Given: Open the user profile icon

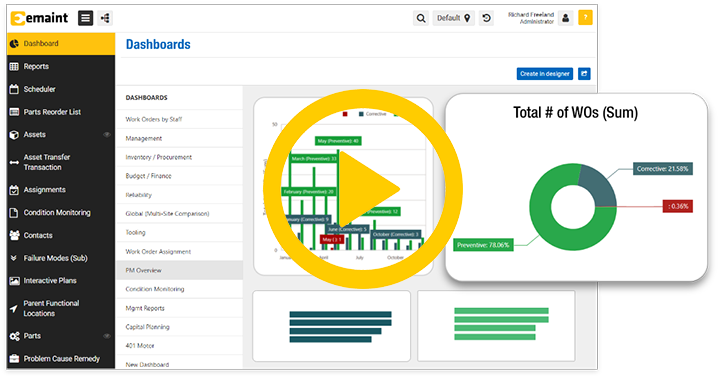Looking at the screenshot, I should coord(565,18).
